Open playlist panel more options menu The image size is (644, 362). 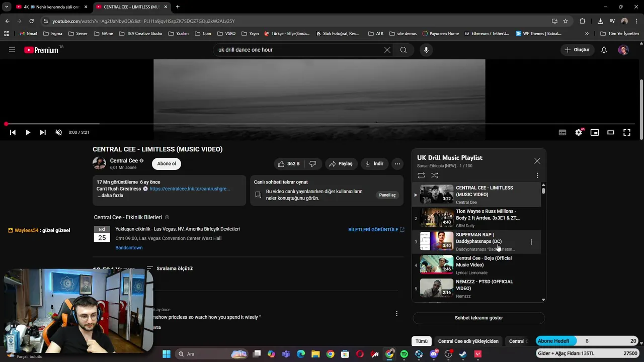(x=537, y=175)
